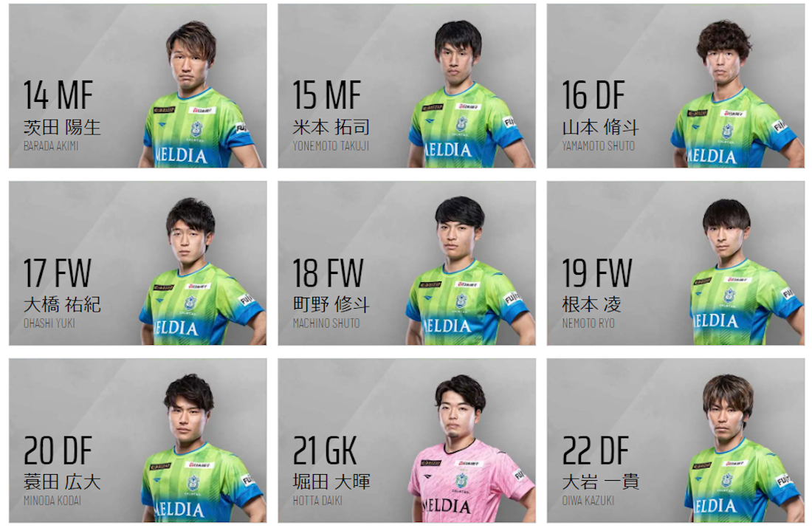Open Minoda Kodai's player profile
The height and width of the screenshot is (531, 812).
[x=138, y=440]
